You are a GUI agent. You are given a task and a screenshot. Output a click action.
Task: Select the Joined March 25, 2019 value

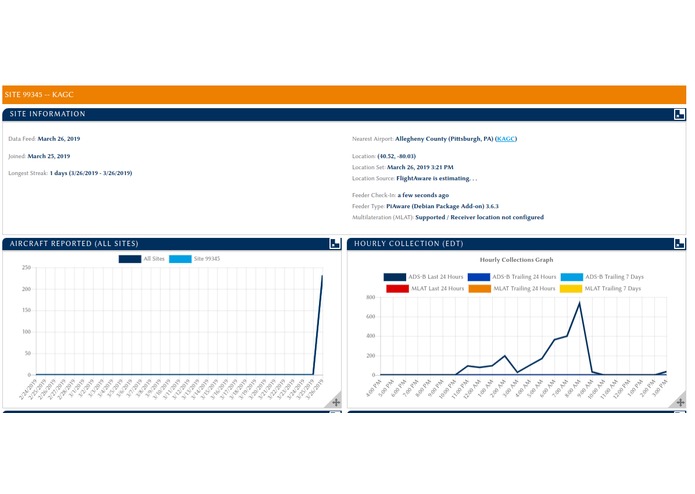coord(49,156)
